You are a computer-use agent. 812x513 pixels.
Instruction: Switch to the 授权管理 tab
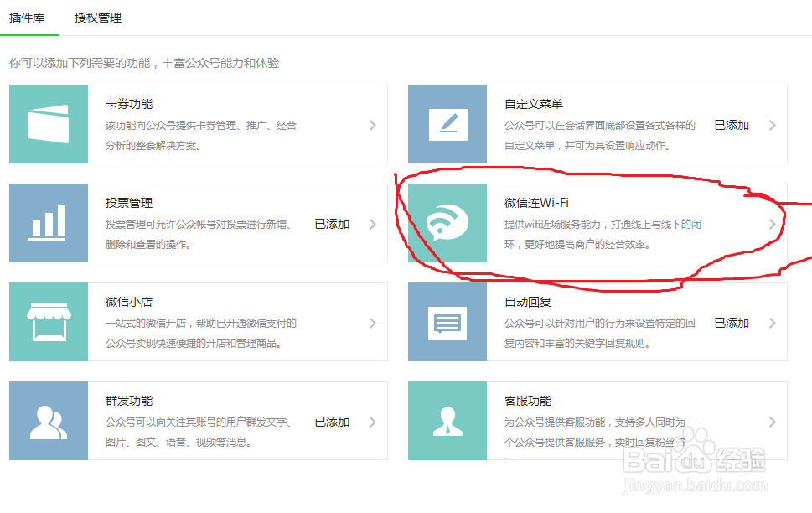[98, 18]
